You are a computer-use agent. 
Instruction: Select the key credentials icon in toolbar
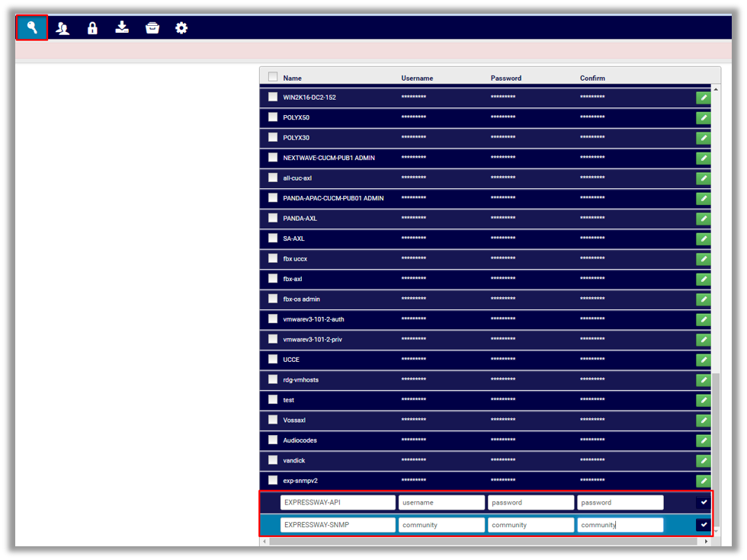(x=30, y=27)
